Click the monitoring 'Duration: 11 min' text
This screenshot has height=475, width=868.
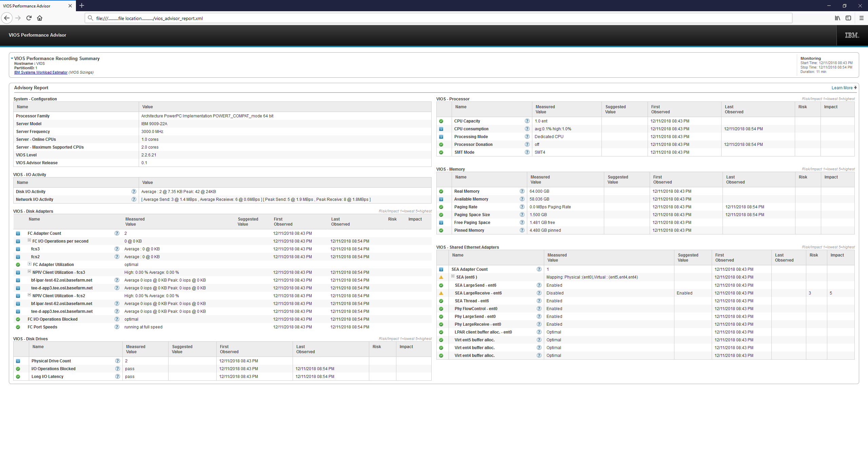click(x=813, y=72)
